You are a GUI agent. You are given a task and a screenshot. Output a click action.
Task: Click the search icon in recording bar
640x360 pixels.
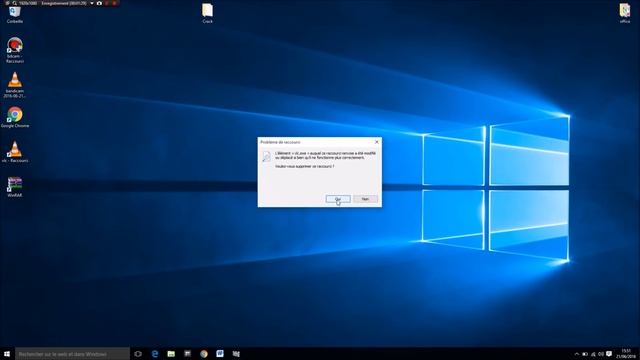pos(15,3)
